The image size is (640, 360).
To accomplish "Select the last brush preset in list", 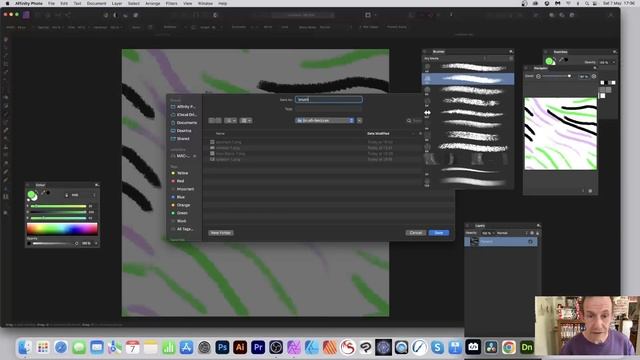I will pyautogui.click(x=468, y=181).
